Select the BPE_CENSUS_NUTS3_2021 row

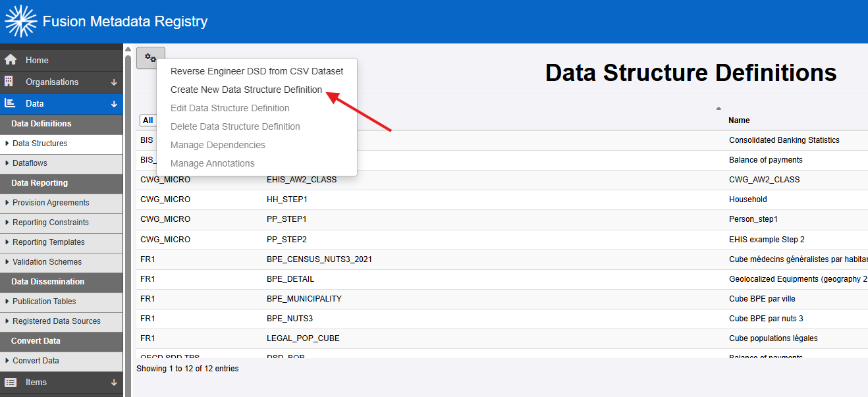[x=502, y=259]
